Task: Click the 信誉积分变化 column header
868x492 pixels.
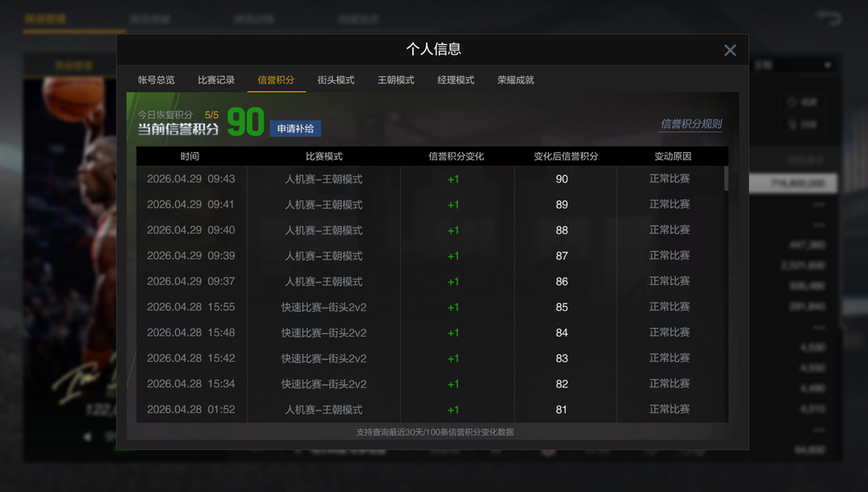Action: (x=457, y=157)
